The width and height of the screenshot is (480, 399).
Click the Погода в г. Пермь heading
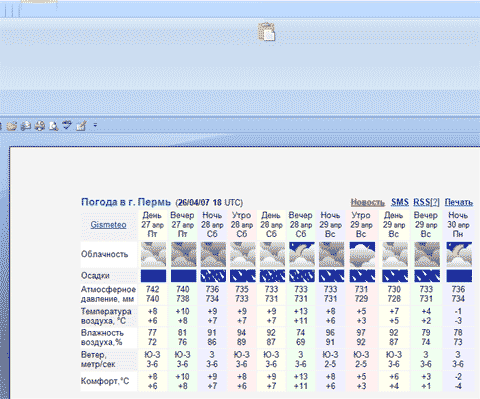tap(126, 202)
